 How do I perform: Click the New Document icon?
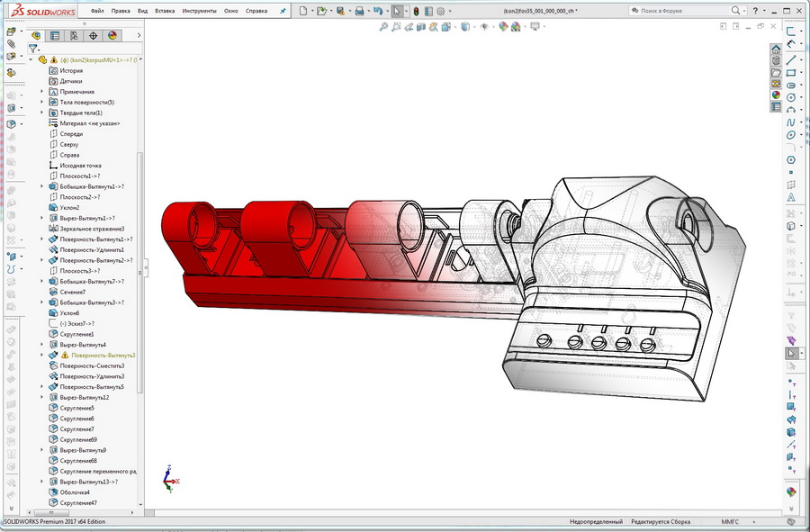tap(303, 11)
